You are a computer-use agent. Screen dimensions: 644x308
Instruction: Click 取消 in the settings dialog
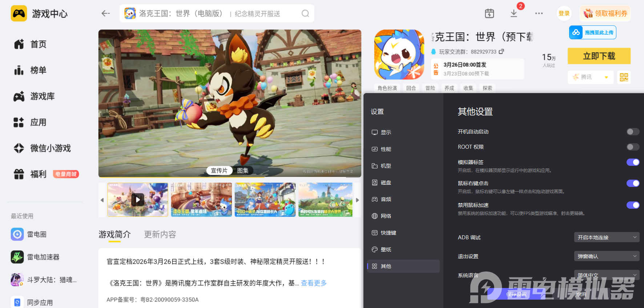[x=581, y=294]
